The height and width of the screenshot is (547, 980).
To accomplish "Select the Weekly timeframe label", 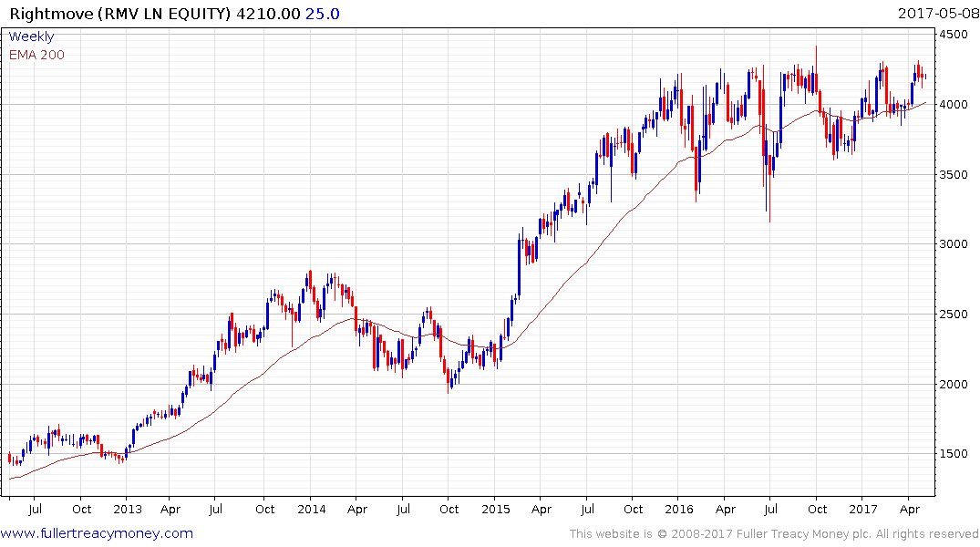I will [31, 36].
